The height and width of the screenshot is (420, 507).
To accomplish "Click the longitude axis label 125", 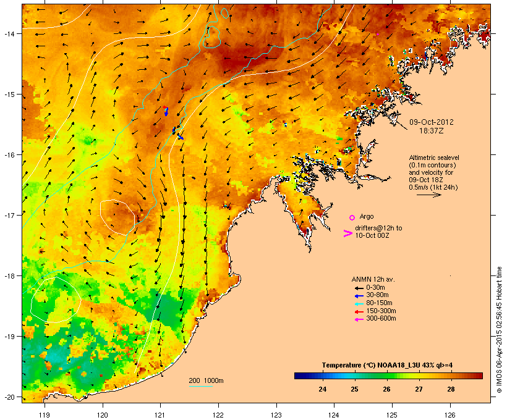I will click(392, 415).
